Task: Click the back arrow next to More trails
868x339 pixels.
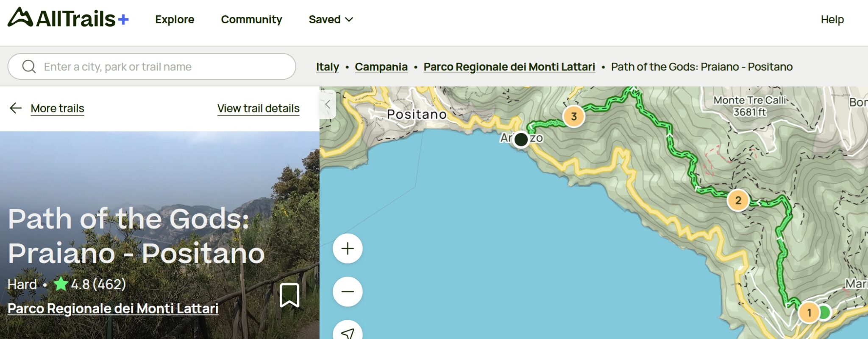Action: 15,108
